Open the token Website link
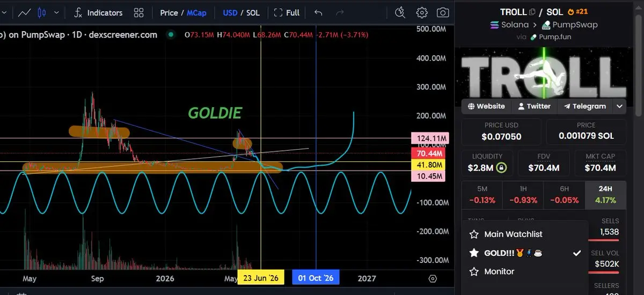644x295 pixels. (x=486, y=106)
